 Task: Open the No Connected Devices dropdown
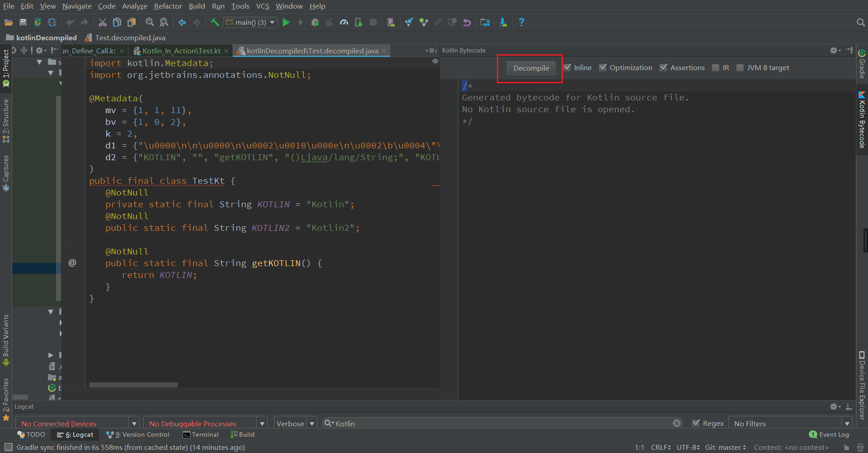pos(134,423)
